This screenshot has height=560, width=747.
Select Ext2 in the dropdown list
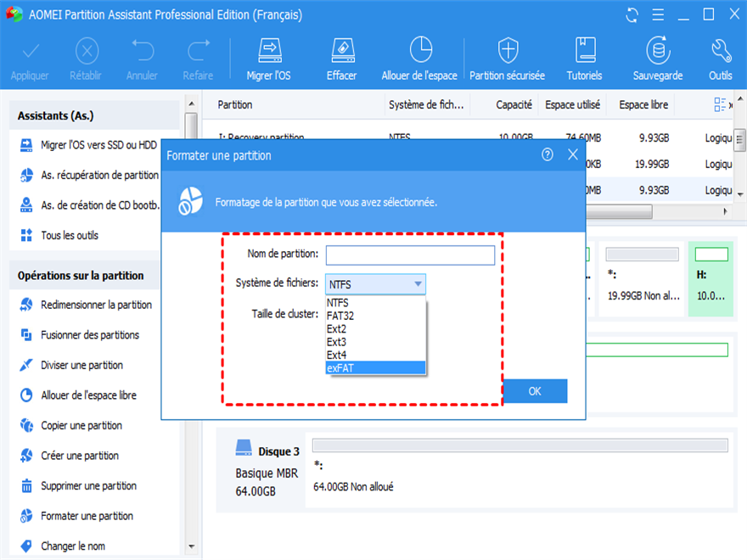[375, 329]
